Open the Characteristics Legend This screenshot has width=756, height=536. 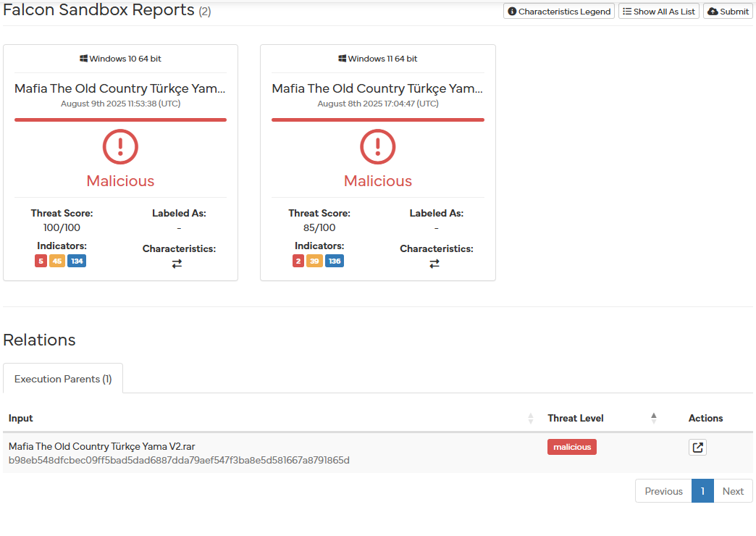tap(559, 11)
